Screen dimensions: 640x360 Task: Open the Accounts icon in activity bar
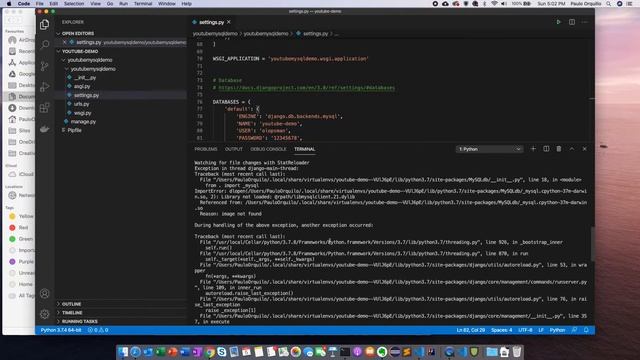(x=44, y=293)
